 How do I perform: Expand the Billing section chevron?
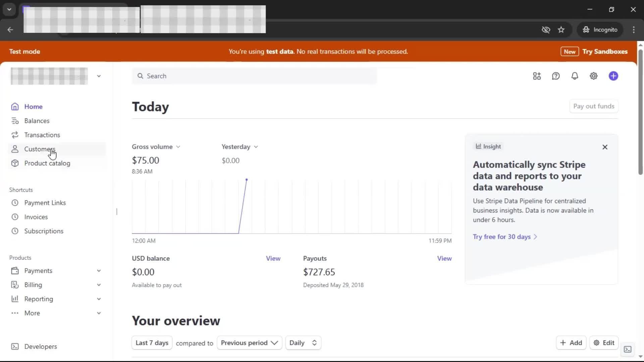coord(99,285)
